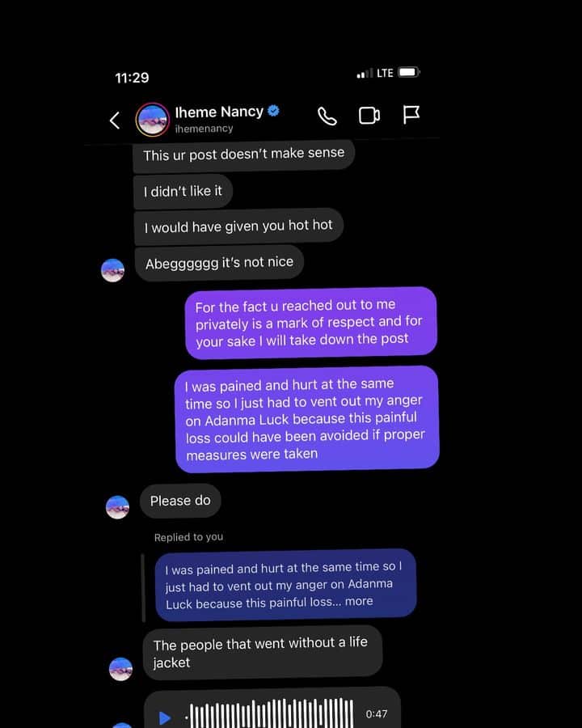Viewport: 582px width, 728px height.
Task: Play the 0:47 voice message
Action: pyautogui.click(x=165, y=717)
